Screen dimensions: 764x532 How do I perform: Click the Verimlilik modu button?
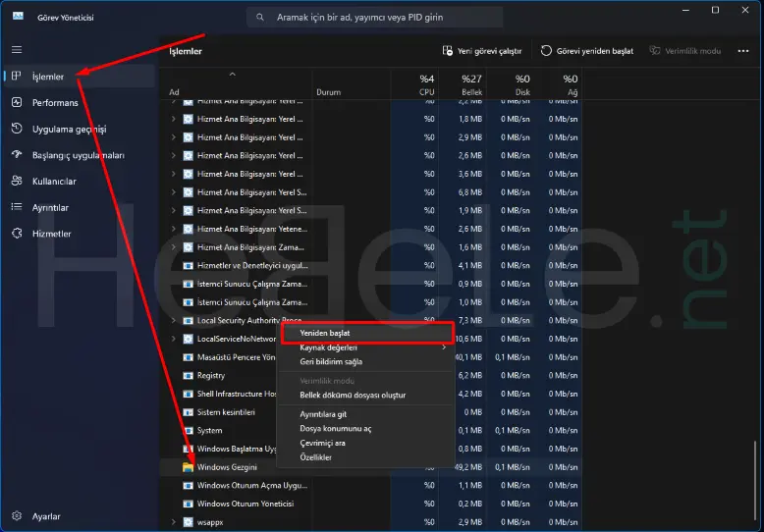pos(685,51)
